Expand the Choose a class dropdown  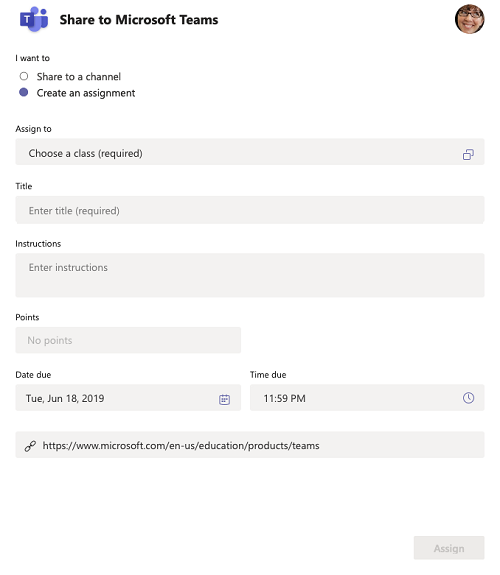click(249, 152)
